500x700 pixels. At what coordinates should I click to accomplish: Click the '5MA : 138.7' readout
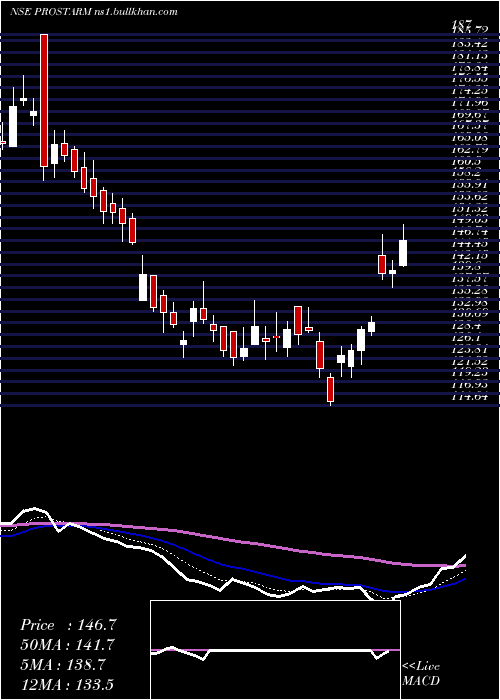click(63, 665)
